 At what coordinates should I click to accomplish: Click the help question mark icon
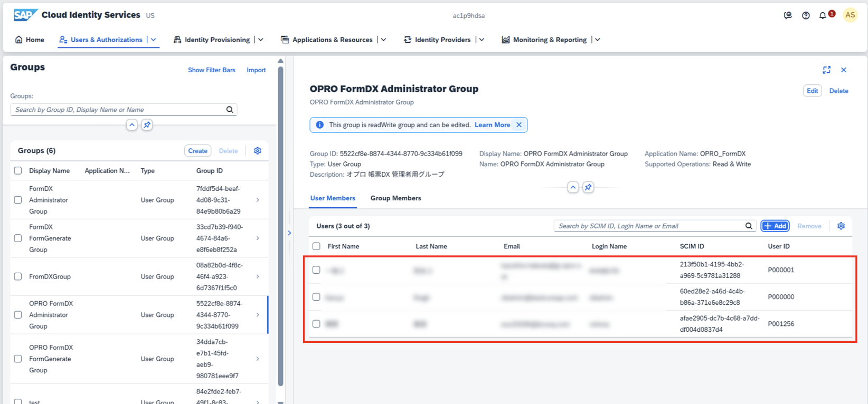806,16
